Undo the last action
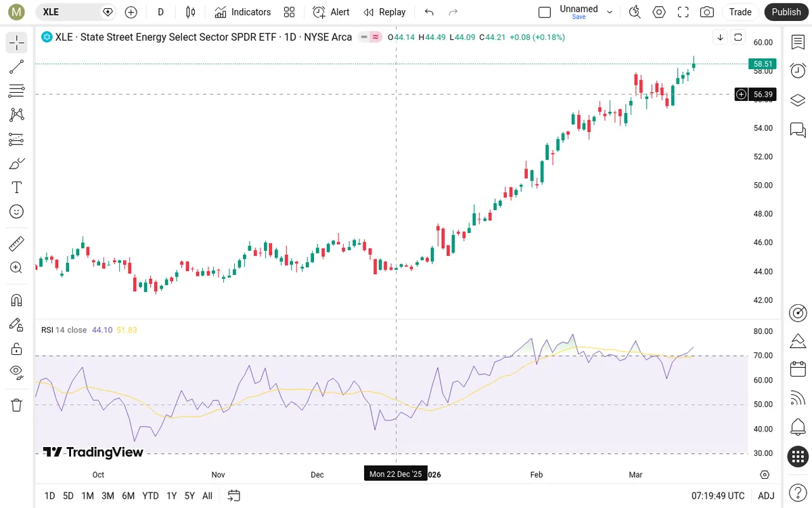This screenshot has height=508, width=812. click(x=429, y=12)
